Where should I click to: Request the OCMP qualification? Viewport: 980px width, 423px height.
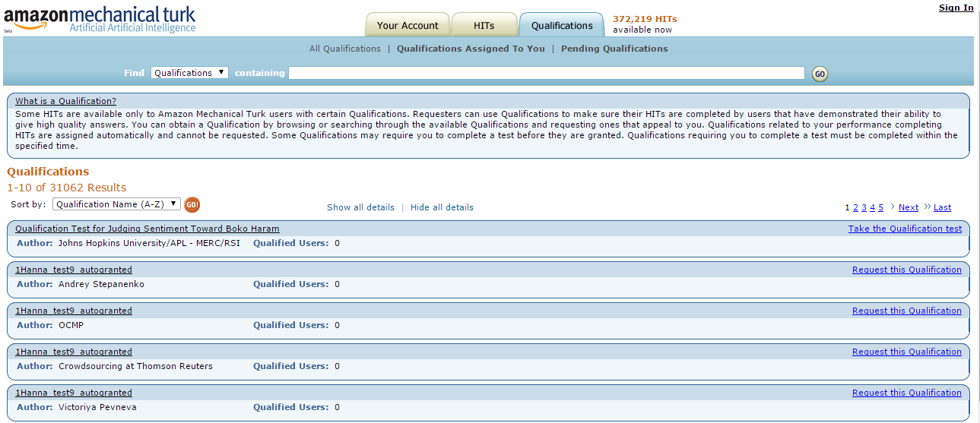coord(907,311)
